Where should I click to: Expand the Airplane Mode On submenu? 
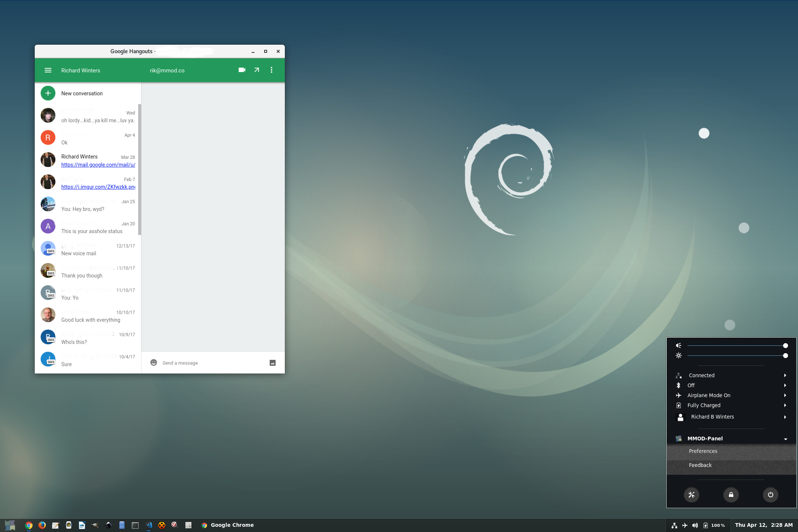(731, 395)
